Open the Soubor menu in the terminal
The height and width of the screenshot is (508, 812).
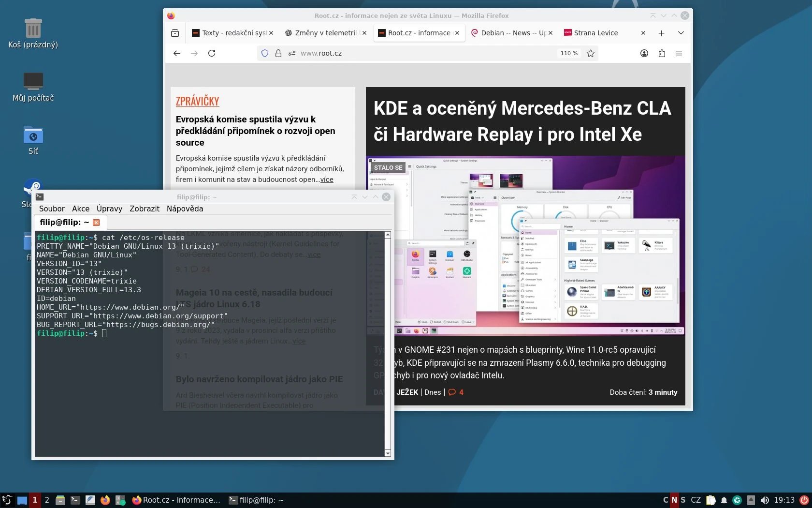[52, 209]
